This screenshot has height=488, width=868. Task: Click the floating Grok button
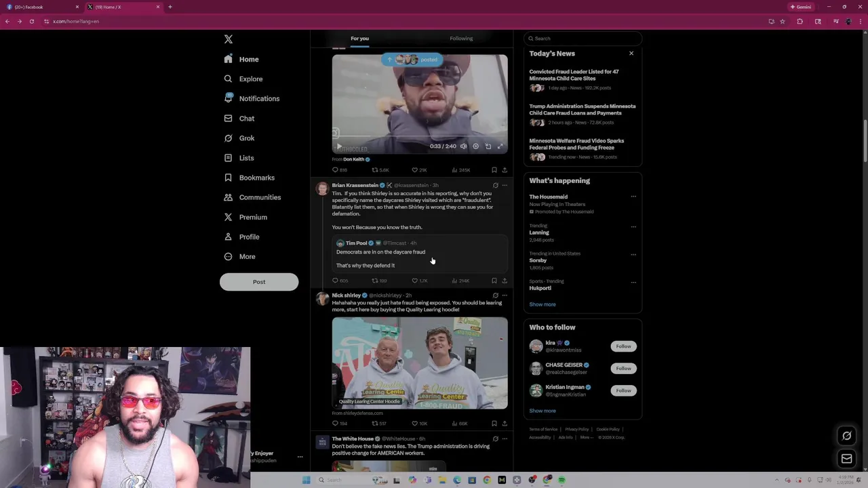click(x=846, y=436)
